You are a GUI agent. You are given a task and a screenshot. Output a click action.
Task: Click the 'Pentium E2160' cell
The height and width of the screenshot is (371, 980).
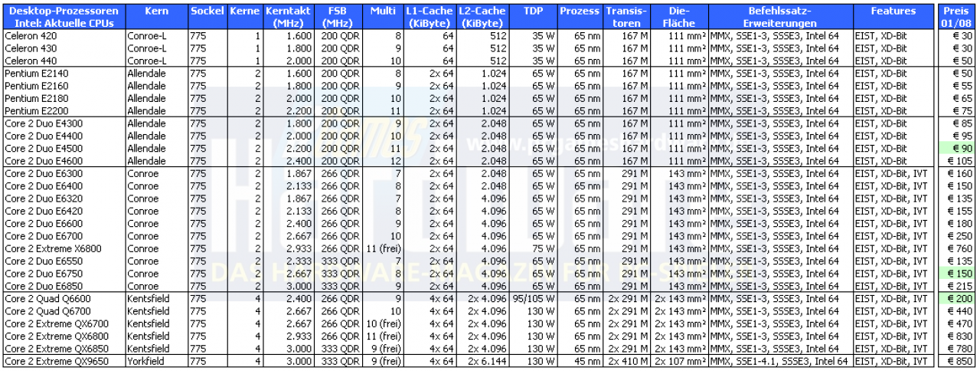pos(64,86)
